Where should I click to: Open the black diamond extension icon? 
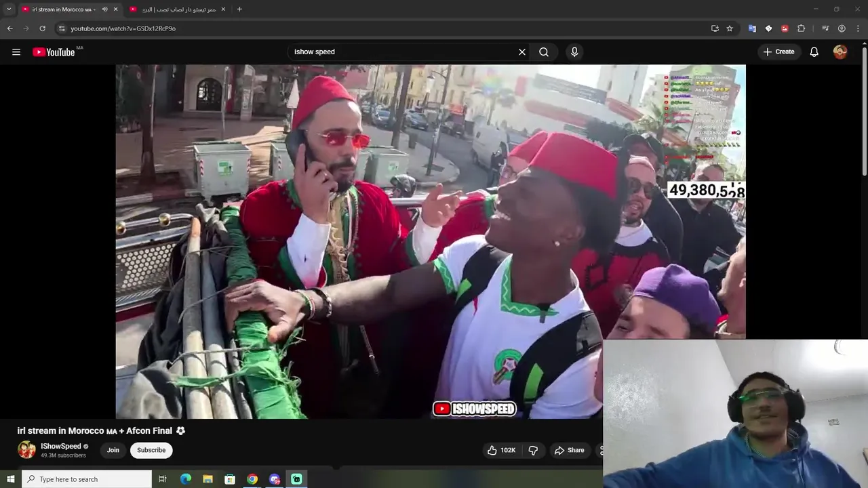click(768, 28)
